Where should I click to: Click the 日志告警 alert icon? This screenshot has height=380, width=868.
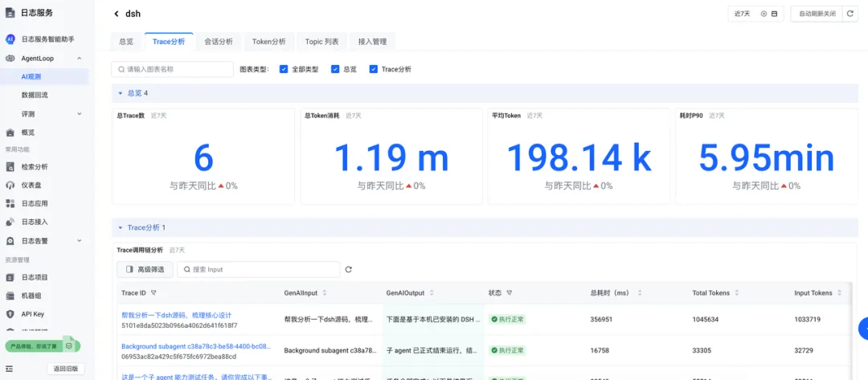click(10, 240)
